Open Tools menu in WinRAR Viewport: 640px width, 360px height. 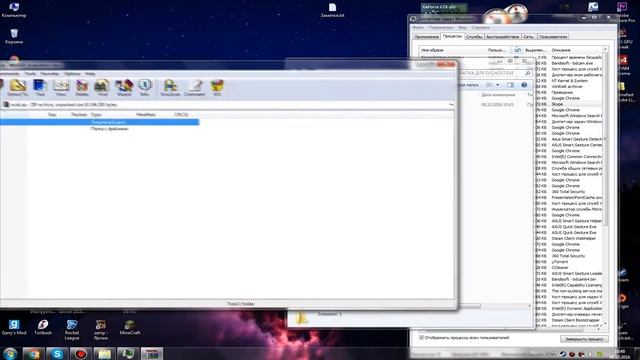(30, 74)
